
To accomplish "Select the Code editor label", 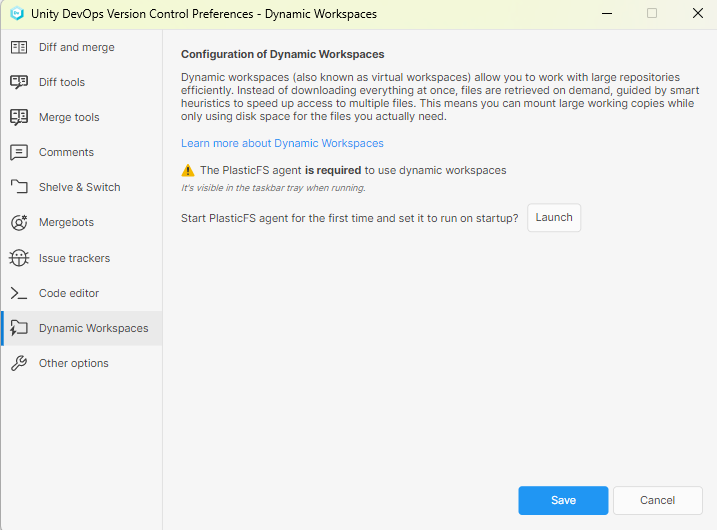I will [69, 293].
